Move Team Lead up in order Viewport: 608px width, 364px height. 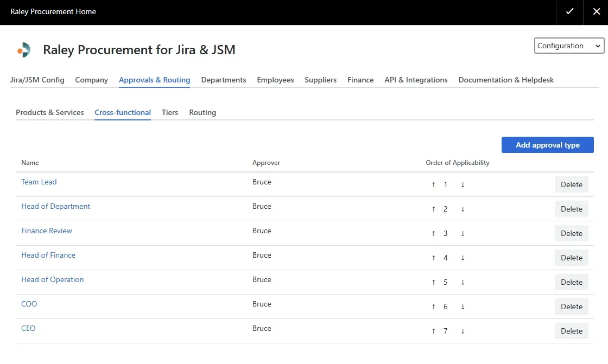point(434,184)
